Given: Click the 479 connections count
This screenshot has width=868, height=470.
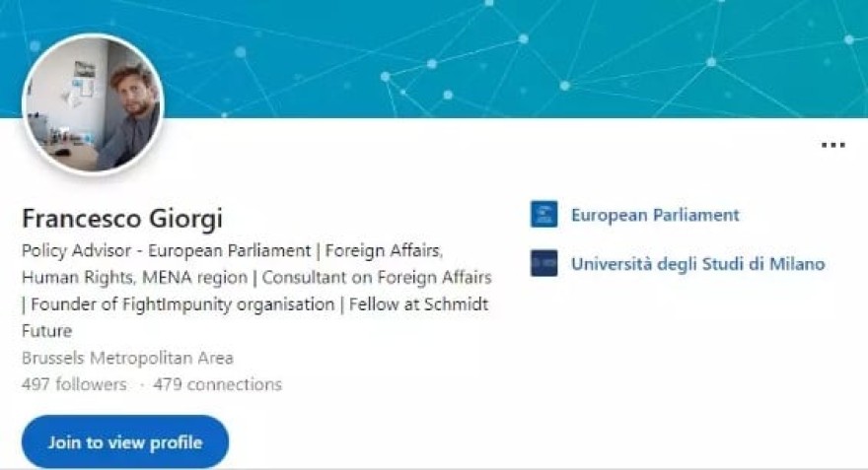Looking at the screenshot, I should (217, 384).
